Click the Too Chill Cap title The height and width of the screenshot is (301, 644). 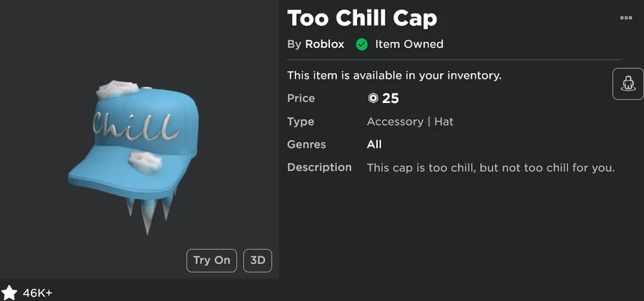[362, 17]
